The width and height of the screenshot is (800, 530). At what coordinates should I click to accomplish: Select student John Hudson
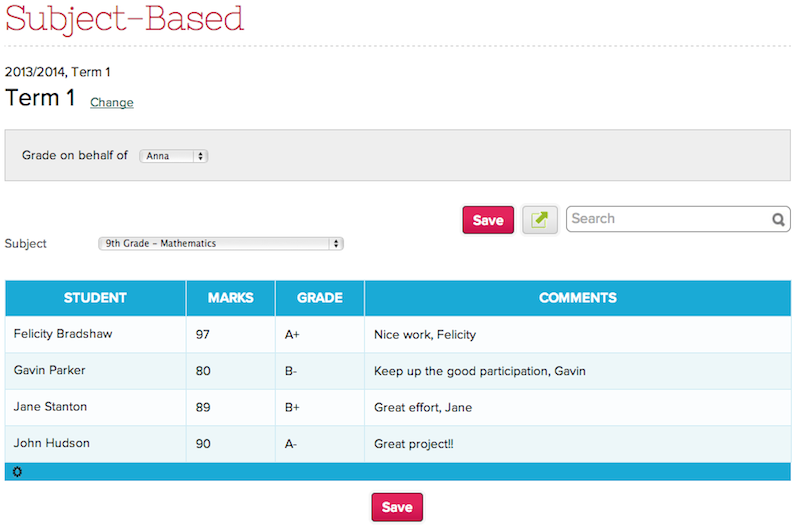coord(52,443)
